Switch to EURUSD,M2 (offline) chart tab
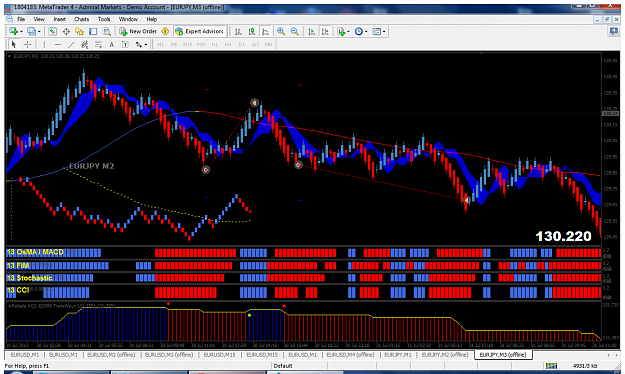The width and height of the screenshot is (625, 374). point(111,354)
